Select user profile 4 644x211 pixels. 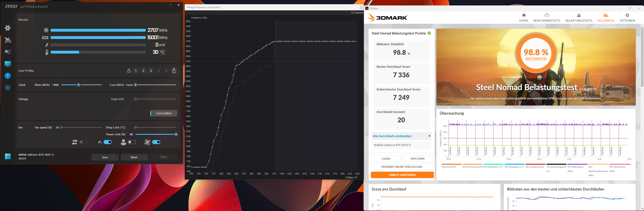(x=158, y=71)
